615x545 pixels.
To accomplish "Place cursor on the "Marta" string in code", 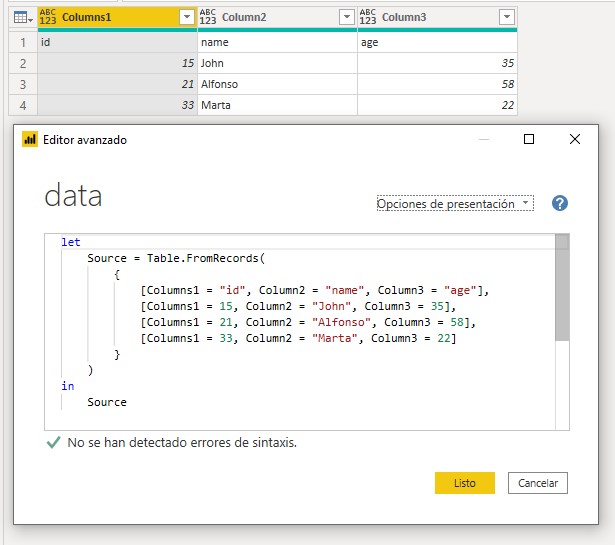I will click(x=335, y=338).
